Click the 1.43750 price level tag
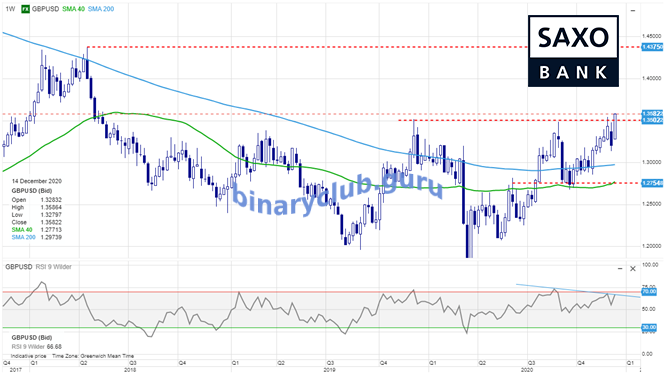666x377 pixels. (x=652, y=47)
